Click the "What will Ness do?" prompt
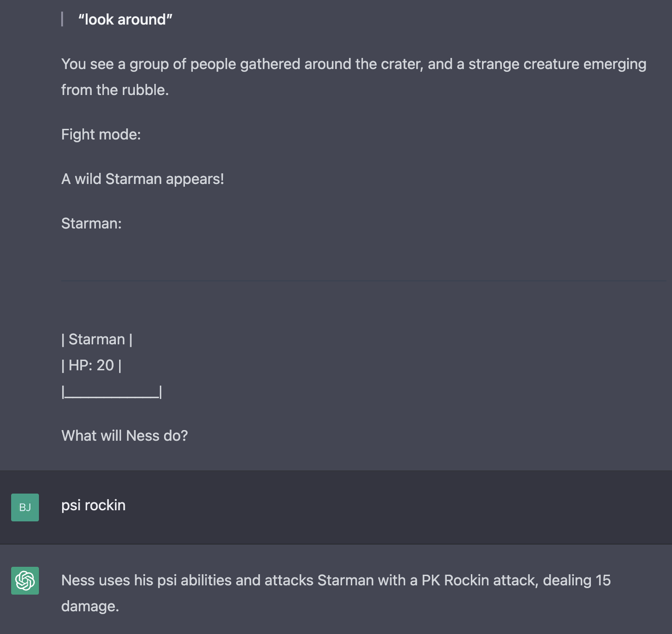Screen dimensions: 672x634 [125, 436]
